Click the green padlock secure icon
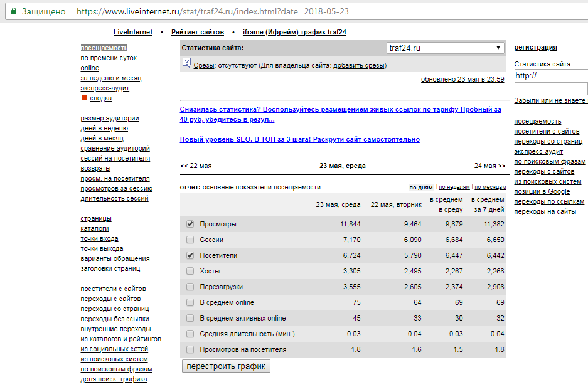Screen dimensions: 588x387 [x=13, y=11]
